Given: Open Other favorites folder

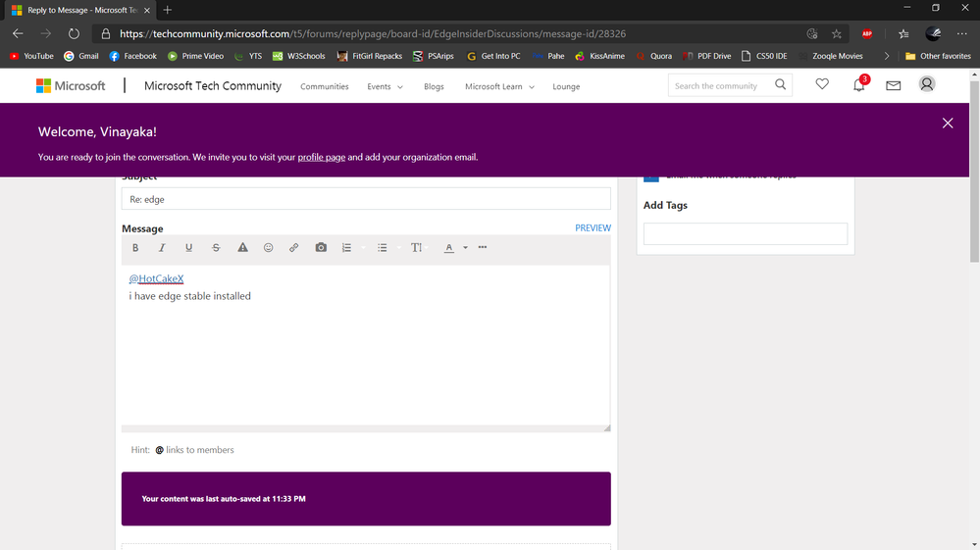Looking at the screenshot, I should pos(938,56).
